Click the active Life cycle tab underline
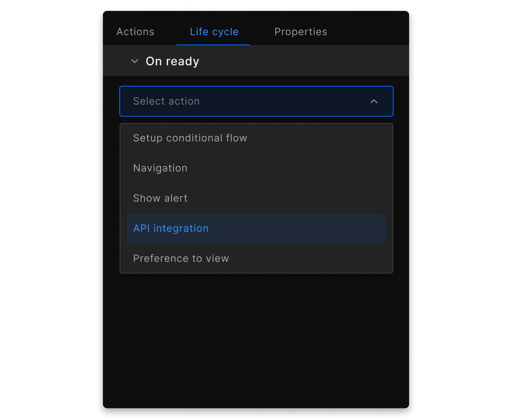This screenshot has height=420, width=512. [x=213, y=43]
